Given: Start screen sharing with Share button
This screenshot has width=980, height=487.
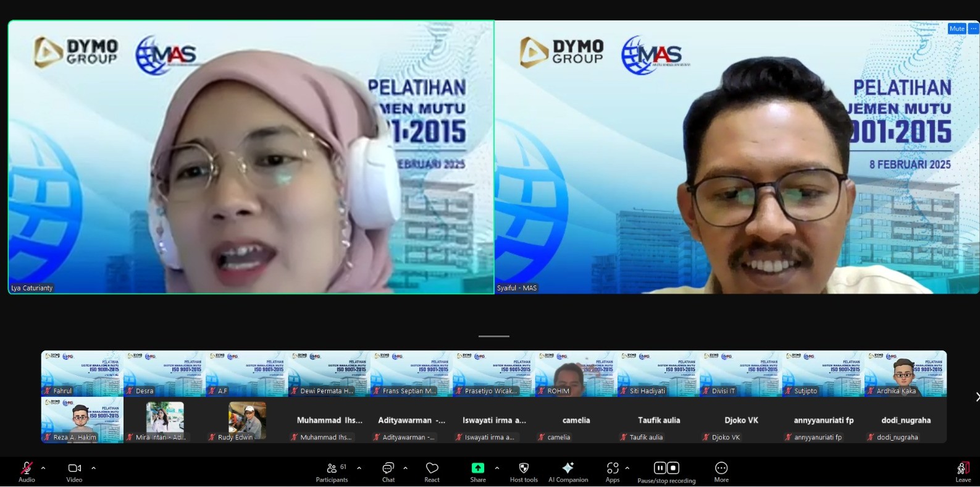Looking at the screenshot, I should click(478, 472).
